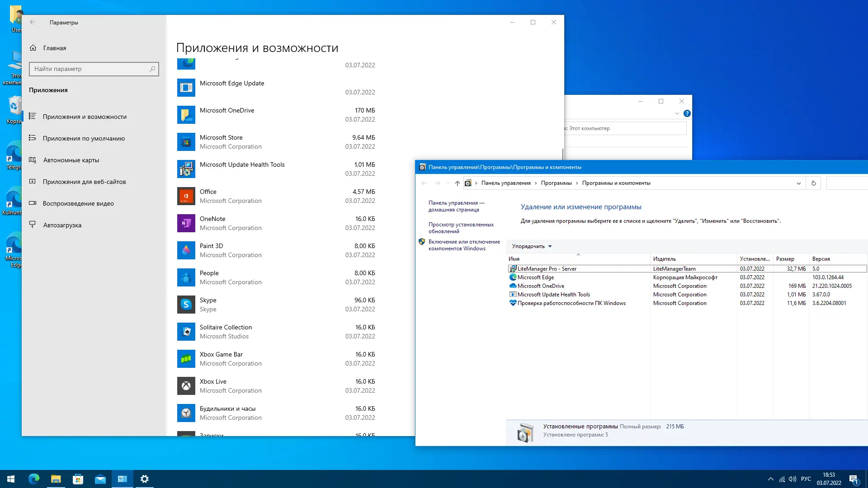Expand the address bar history dropdown

pos(798,183)
